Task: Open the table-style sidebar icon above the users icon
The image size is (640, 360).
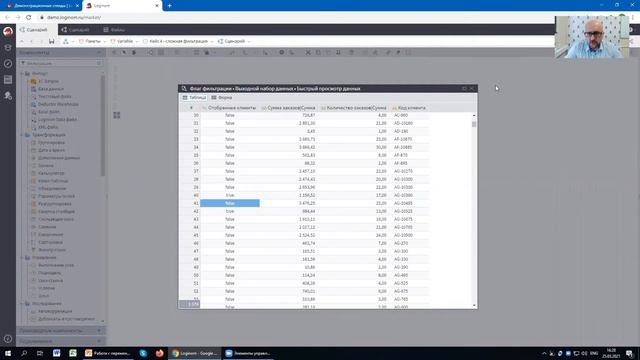Action: click(8, 80)
